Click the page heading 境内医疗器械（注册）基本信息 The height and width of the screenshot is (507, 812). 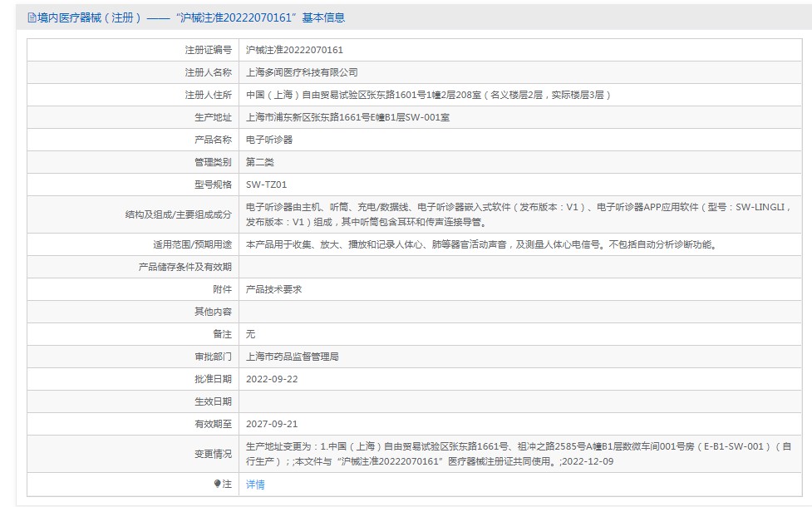pyautogui.click(x=190, y=17)
